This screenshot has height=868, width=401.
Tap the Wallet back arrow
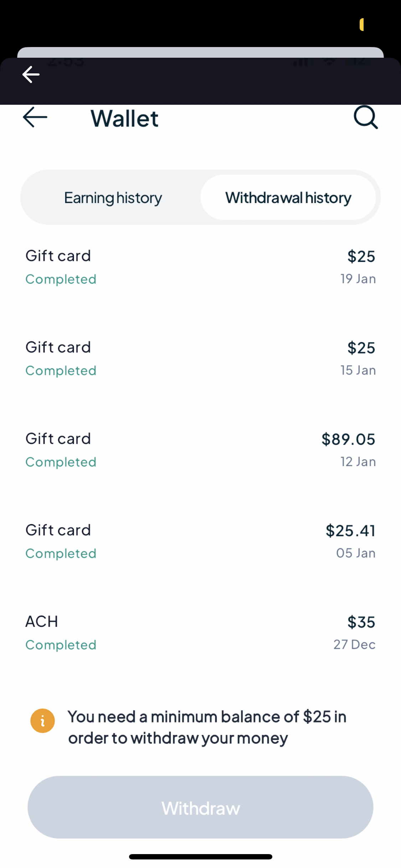coord(35,117)
